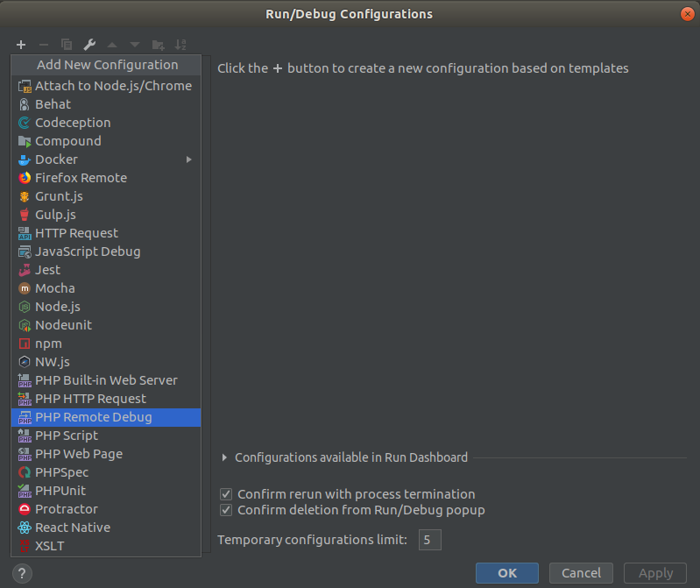
Task: Click the Temporary configurations limit field
Action: tap(430, 540)
